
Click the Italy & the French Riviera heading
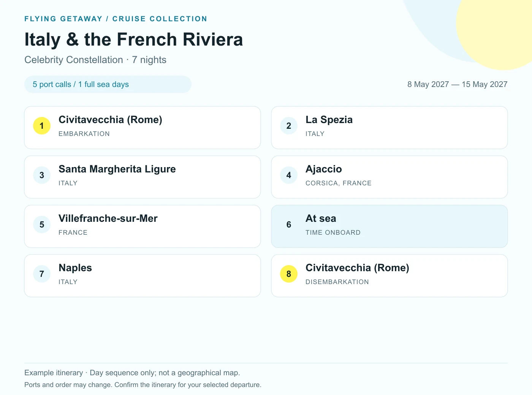(134, 39)
